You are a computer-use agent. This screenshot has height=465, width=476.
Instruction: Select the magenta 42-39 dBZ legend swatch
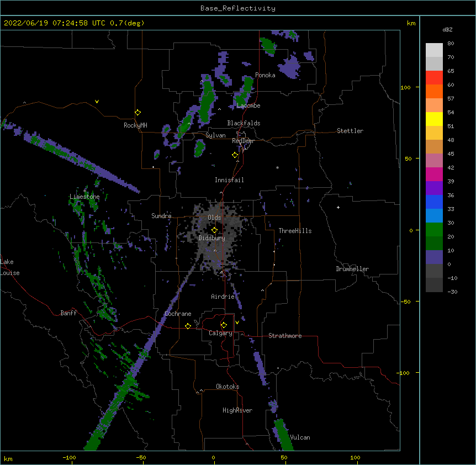[x=434, y=174]
